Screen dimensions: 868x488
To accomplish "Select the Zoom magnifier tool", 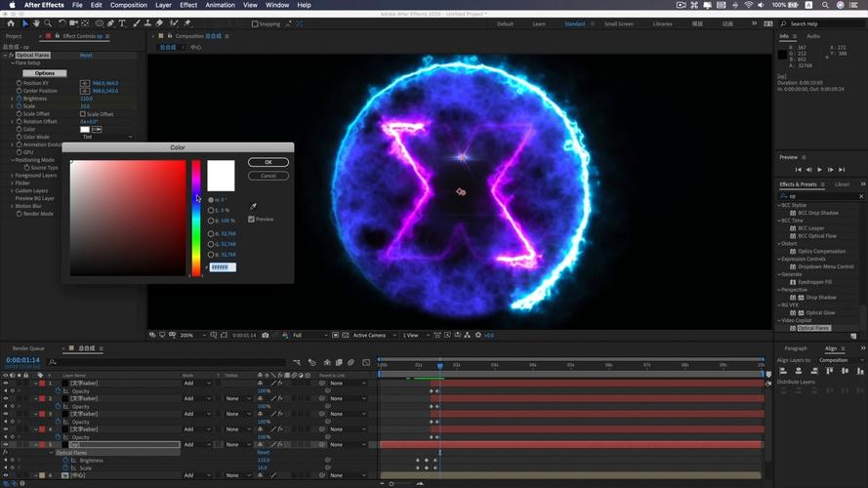I will (48, 23).
